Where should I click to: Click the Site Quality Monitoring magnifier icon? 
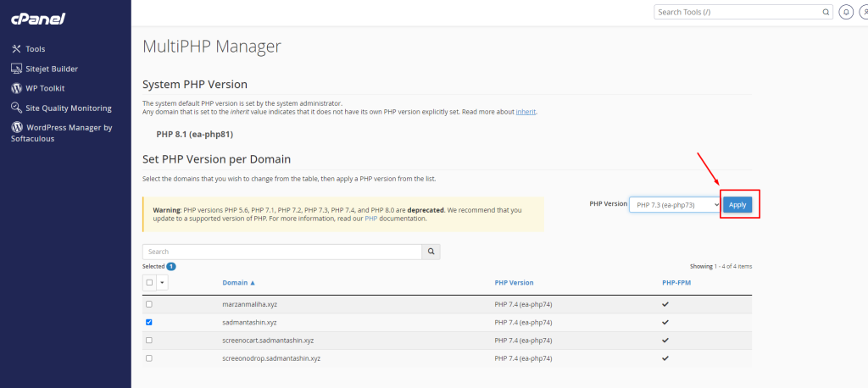tap(16, 108)
